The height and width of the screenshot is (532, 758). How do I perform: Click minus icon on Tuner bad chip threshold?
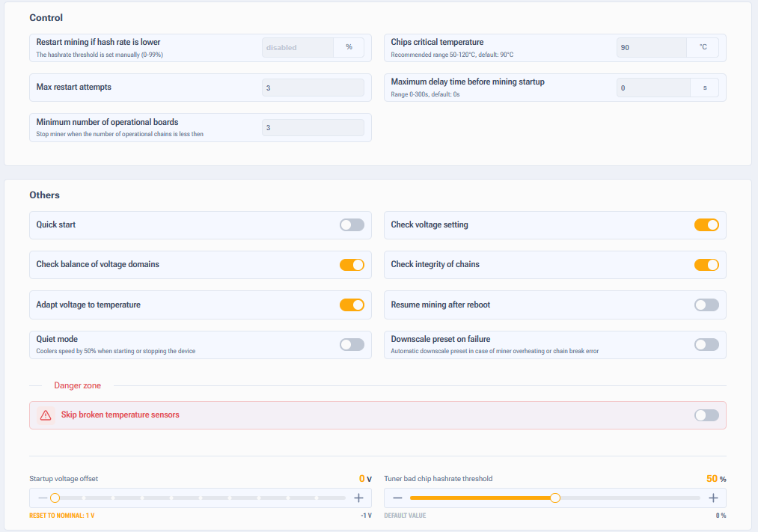click(x=397, y=498)
